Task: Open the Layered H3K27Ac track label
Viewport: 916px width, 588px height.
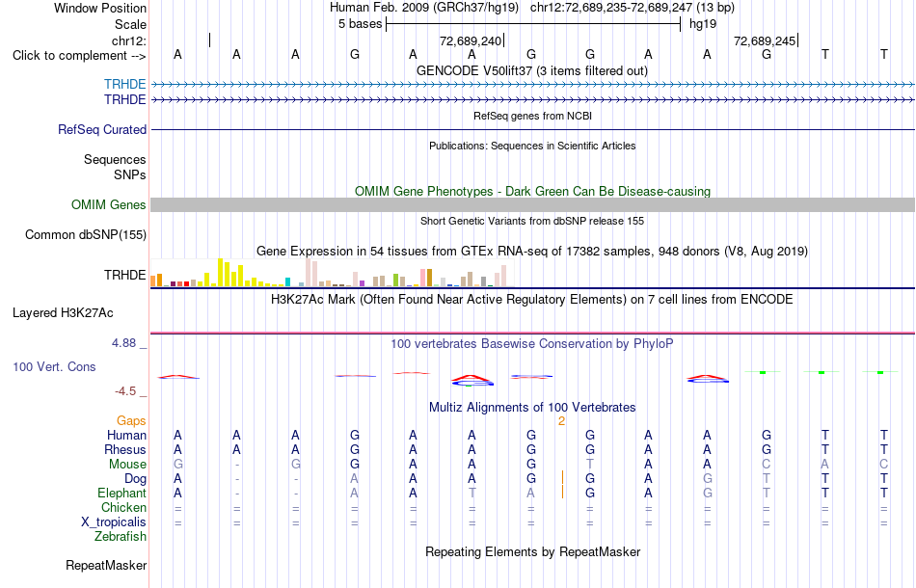Action: [x=63, y=313]
